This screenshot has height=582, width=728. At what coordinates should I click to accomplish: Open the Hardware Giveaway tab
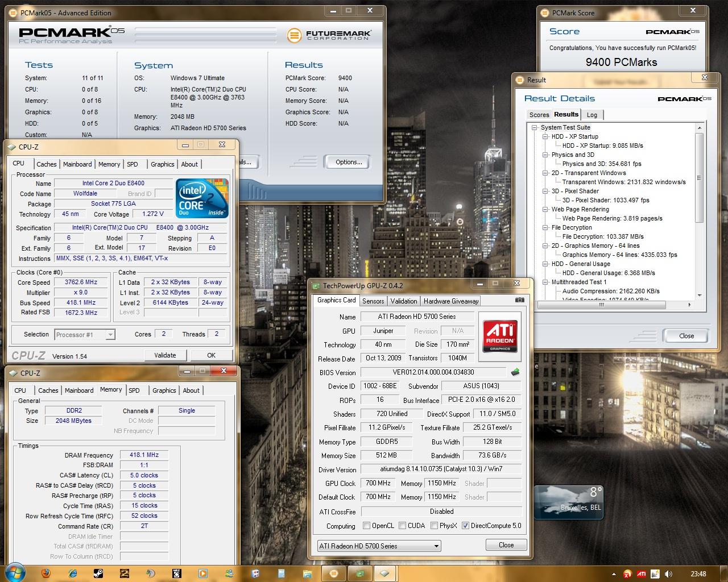(x=451, y=301)
